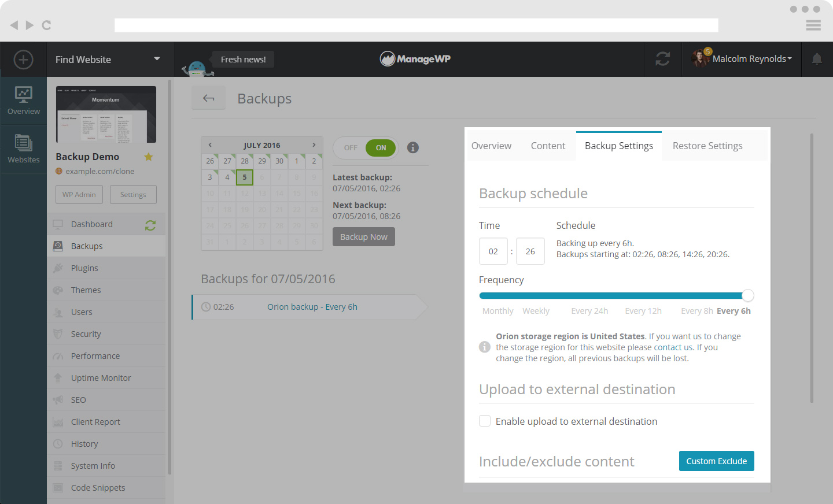Open Code Snippets in site menu
The width and height of the screenshot is (833, 504).
pyautogui.click(x=106, y=488)
